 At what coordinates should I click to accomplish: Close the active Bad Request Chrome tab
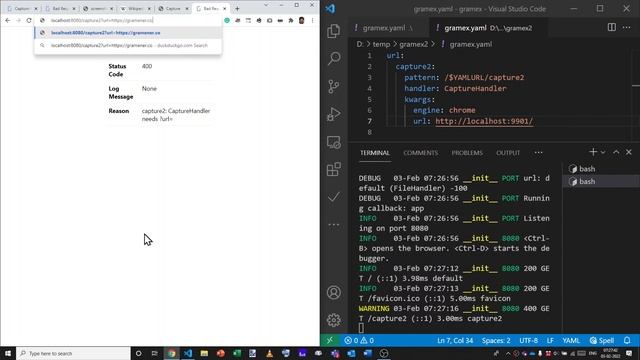click(224, 8)
